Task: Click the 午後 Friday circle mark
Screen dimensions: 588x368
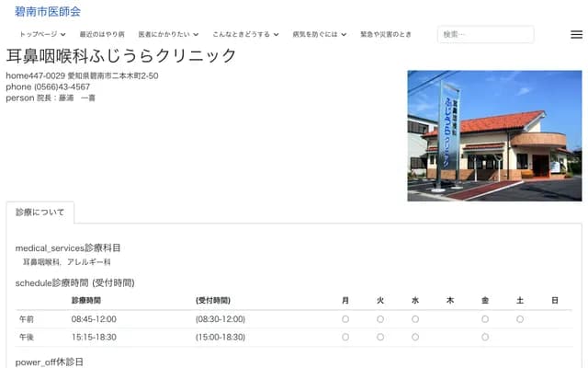Action: (x=485, y=338)
